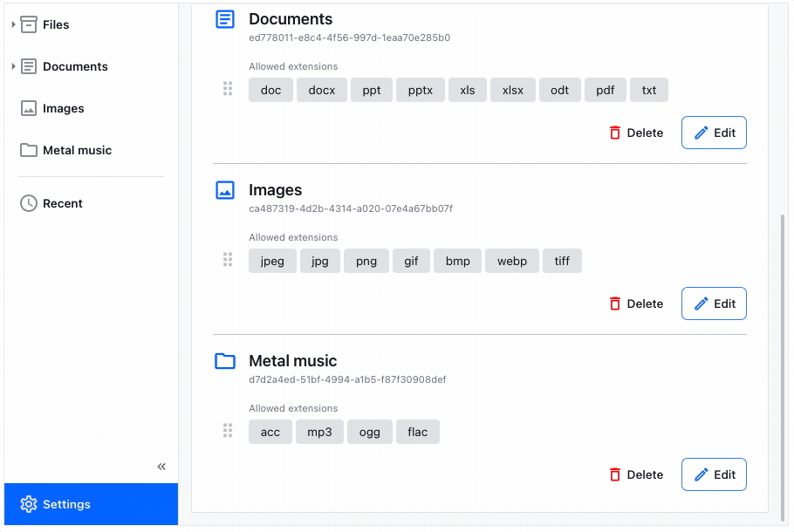The height and width of the screenshot is (532, 794).
Task: Grab the drag handle on the Documents card
Action: [228, 89]
